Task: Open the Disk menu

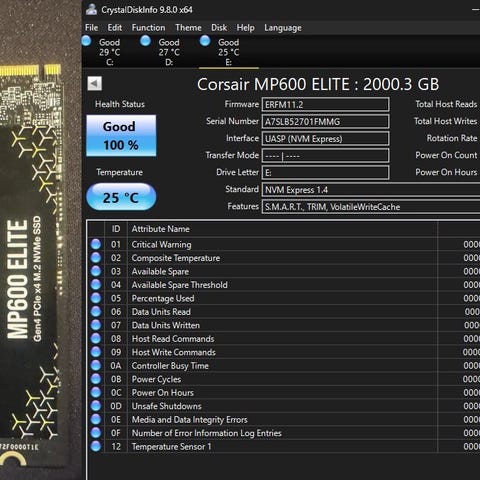Action: (219, 28)
